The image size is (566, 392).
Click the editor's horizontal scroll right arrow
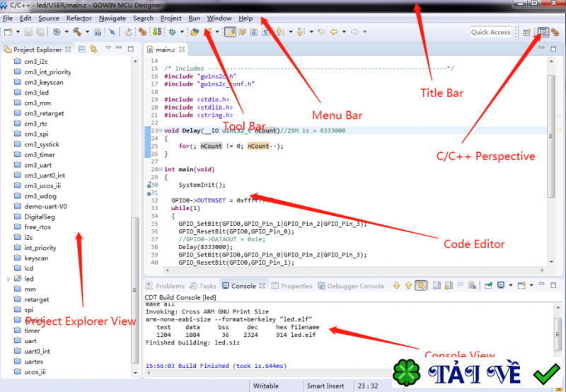tap(542, 270)
